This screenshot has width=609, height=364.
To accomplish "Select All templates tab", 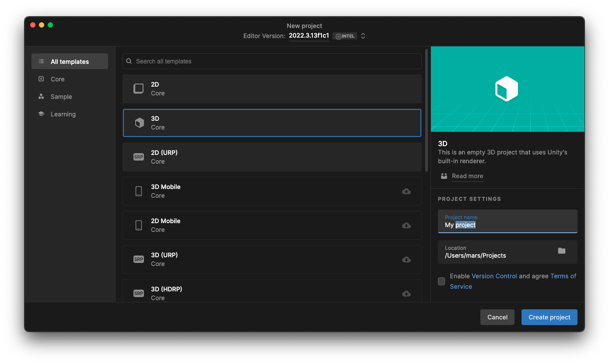I will click(70, 61).
